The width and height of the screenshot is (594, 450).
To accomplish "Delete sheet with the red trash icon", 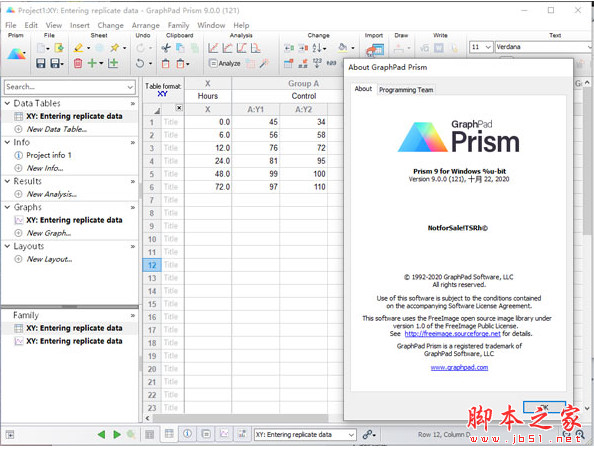I will tap(78, 63).
